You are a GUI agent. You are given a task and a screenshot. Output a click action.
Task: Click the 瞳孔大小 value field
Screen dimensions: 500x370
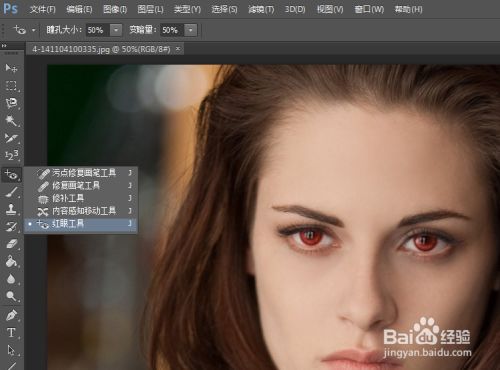tap(98, 30)
